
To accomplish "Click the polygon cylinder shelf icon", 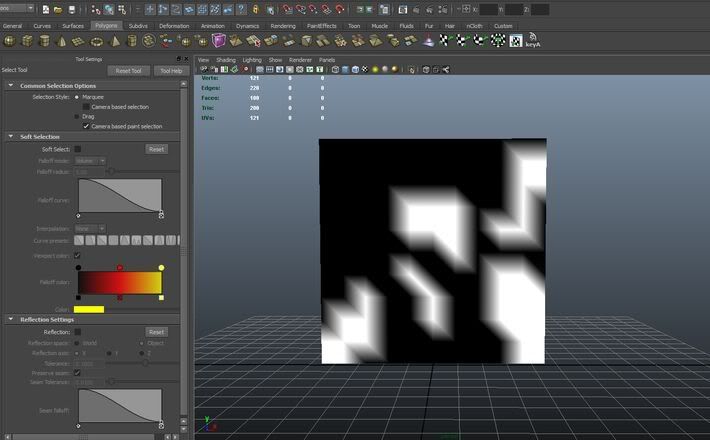I will (45, 41).
